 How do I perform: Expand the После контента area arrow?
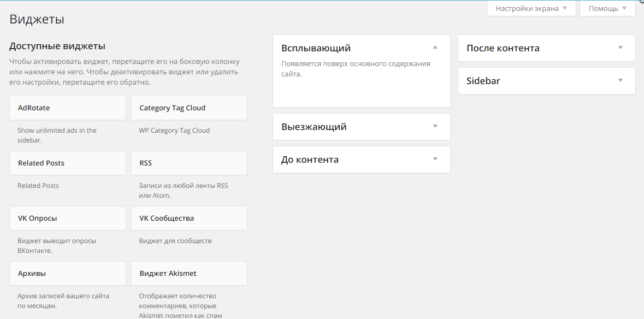pos(621,48)
